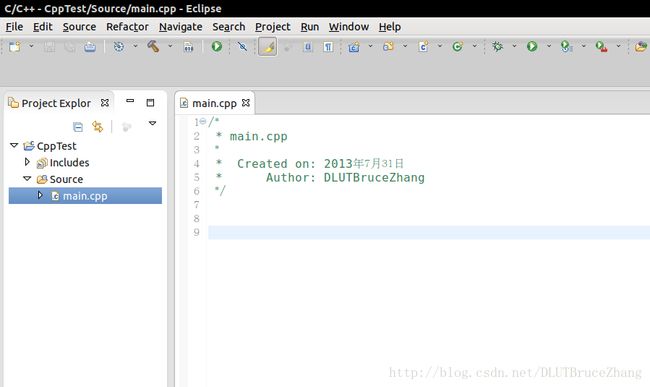This screenshot has width=650, height=387.
Task: Select main.cpp in Project Explorer tree
Action: 85,196
